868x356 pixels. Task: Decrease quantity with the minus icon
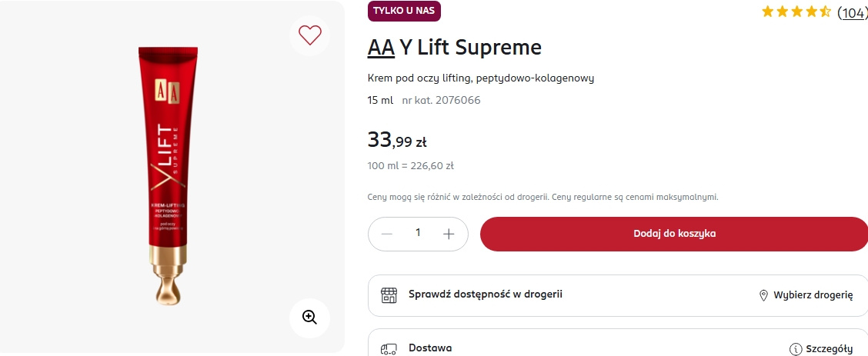point(387,234)
